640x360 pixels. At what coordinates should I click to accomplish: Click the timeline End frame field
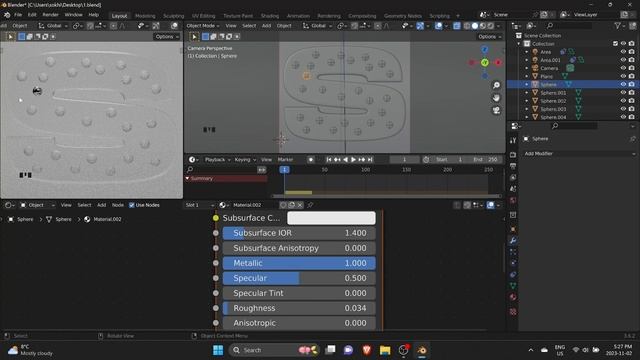(x=485, y=160)
